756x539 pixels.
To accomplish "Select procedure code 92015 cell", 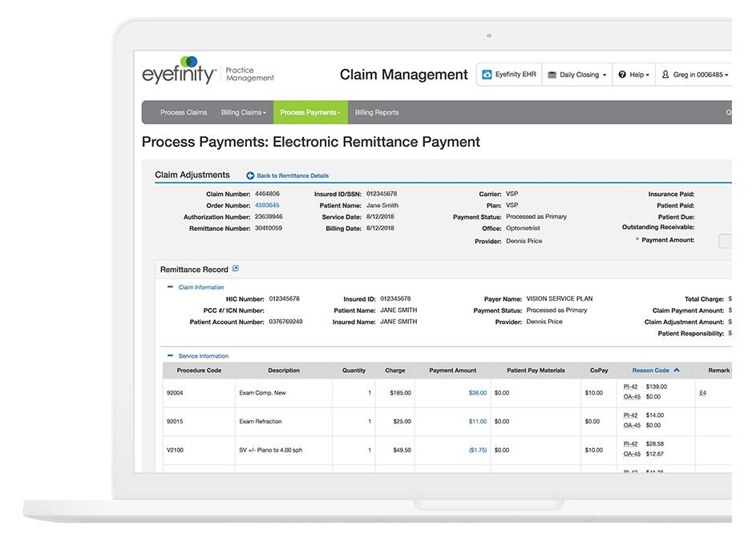I will (x=199, y=421).
